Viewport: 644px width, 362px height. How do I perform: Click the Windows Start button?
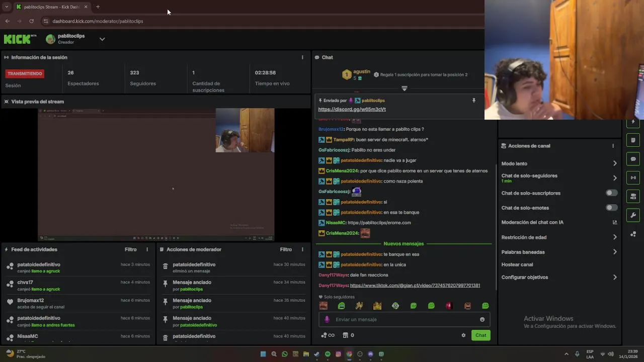pos(263,354)
